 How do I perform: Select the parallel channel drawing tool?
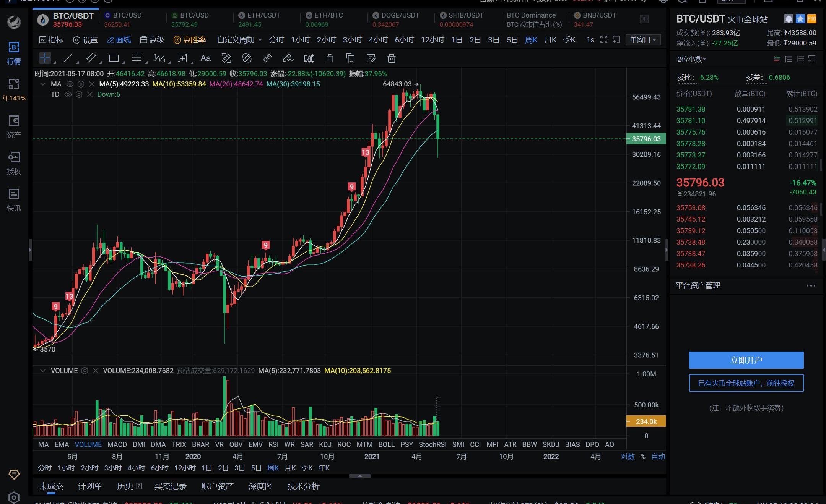tap(91, 58)
